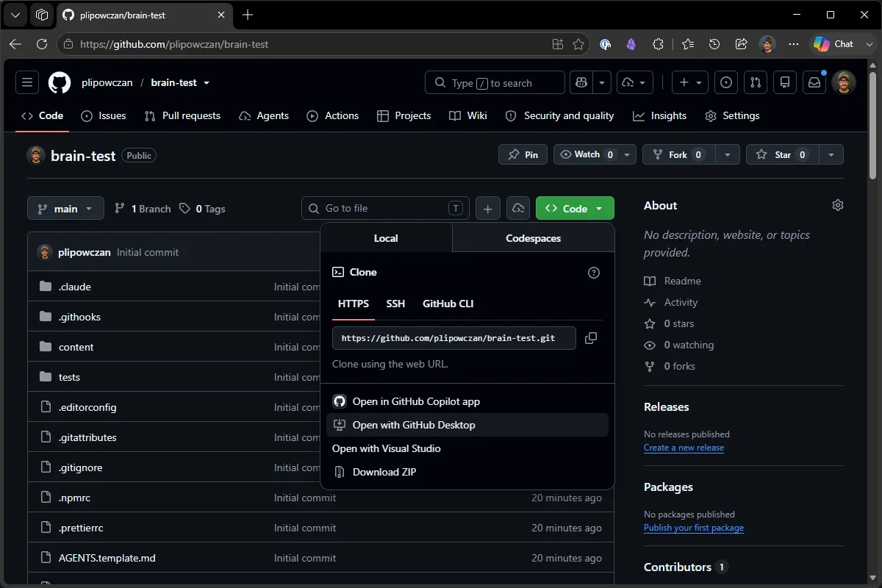The width and height of the screenshot is (882, 588).
Task: Open the Projects repository tab
Action: click(404, 115)
